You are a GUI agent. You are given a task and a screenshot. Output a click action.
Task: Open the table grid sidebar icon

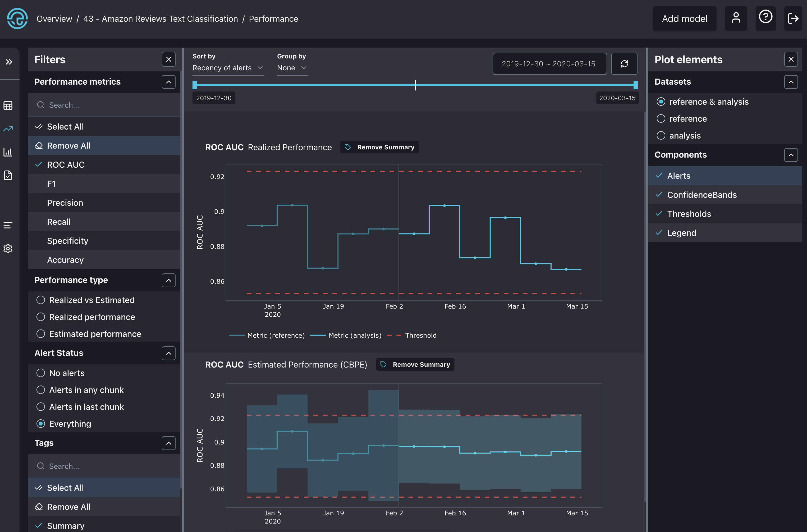tap(8, 106)
